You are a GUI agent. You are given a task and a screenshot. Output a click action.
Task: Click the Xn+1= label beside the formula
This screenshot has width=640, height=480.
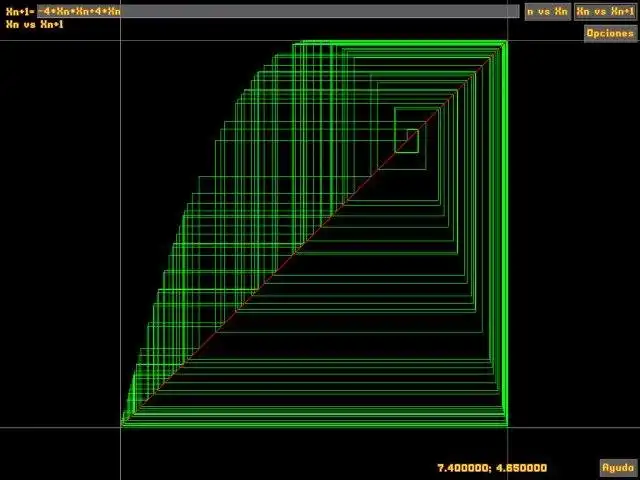point(20,11)
